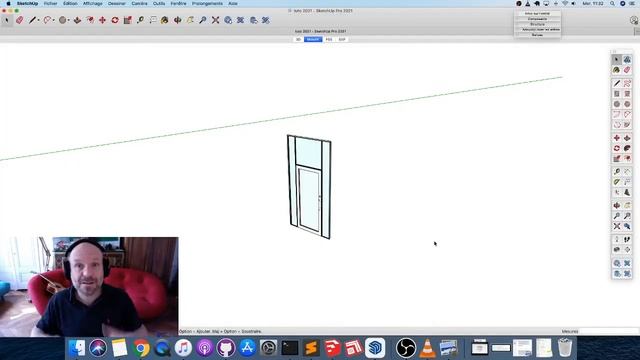
Task: Choose the Line pencil tool in top toolbar
Action: click(32, 20)
